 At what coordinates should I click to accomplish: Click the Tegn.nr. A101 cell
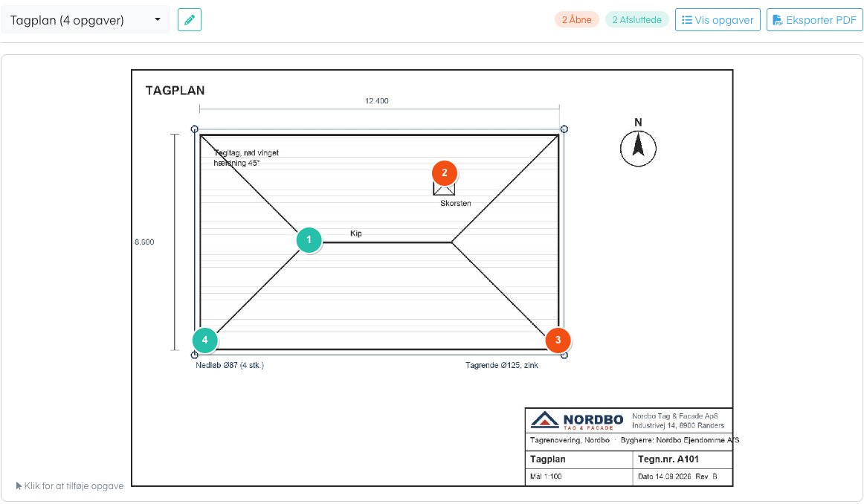coord(682,459)
